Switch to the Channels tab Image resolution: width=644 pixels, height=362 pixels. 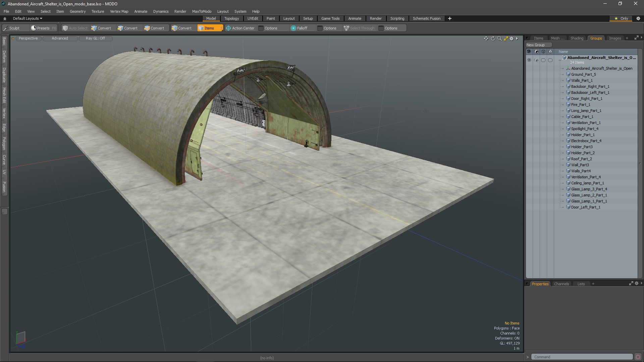coord(561,284)
